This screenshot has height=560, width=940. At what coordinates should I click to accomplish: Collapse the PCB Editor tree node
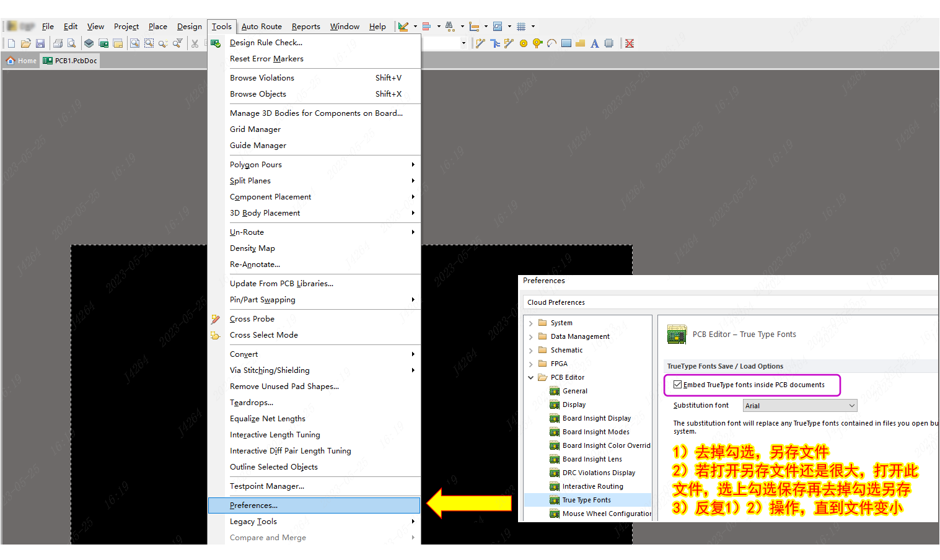pos(531,377)
